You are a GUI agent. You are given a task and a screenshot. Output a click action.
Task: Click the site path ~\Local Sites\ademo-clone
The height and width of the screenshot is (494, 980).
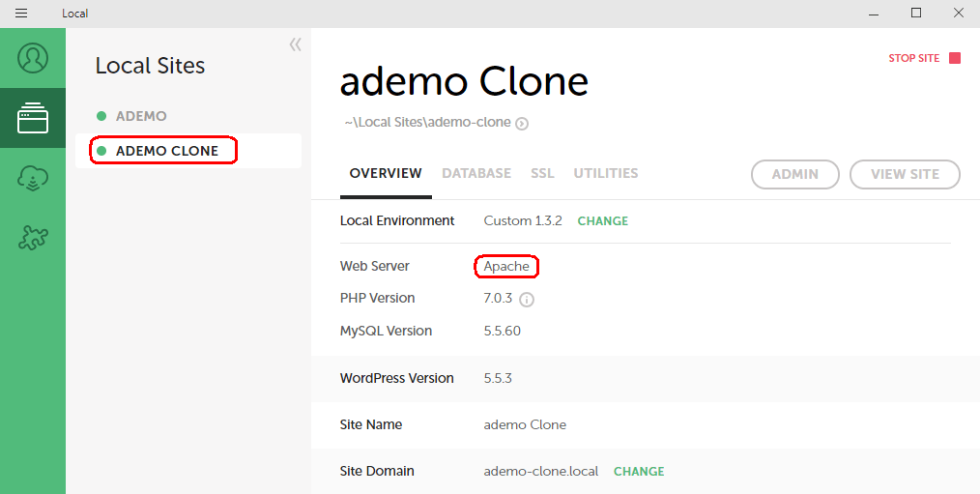(427, 123)
